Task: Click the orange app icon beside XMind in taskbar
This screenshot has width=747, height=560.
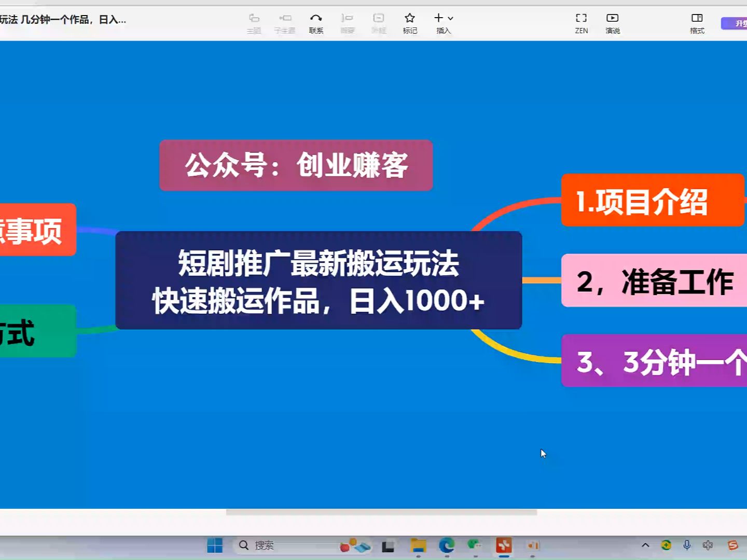Action: click(x=533, y=545)
